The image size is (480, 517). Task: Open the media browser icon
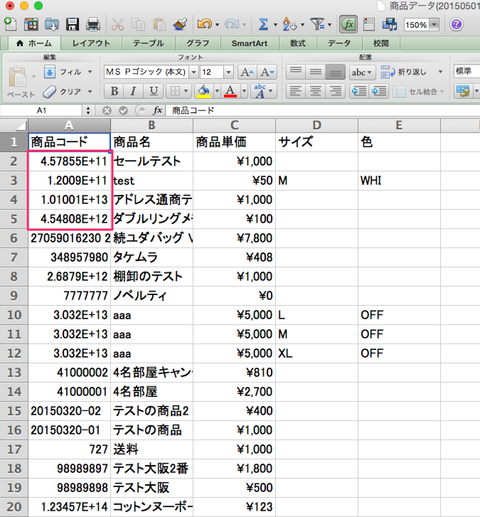tap(389, 24)
